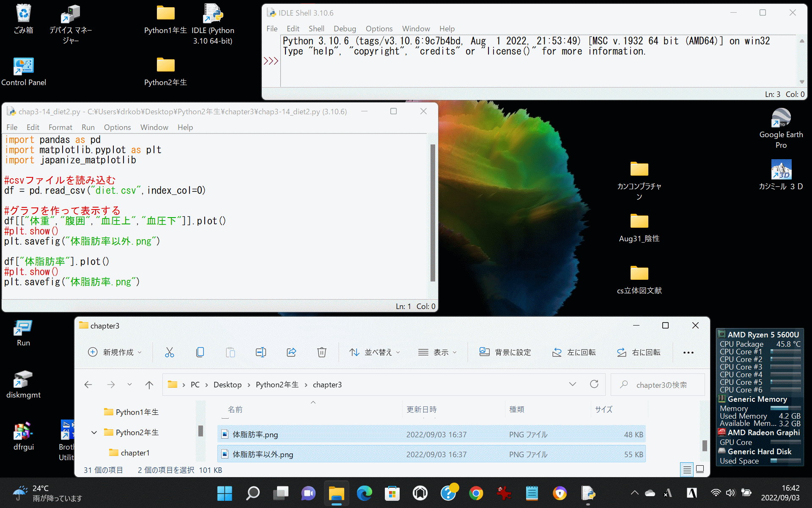Click 背景に設定 button in Explorer toolbar
Viewport: 812px width, 508px height.
pos(505,352)
